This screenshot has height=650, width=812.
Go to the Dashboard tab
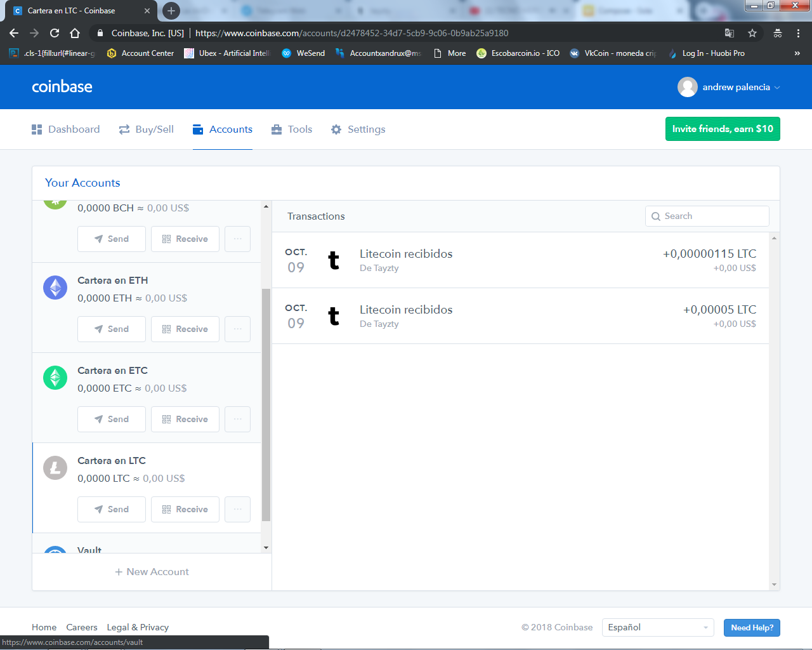66,129
